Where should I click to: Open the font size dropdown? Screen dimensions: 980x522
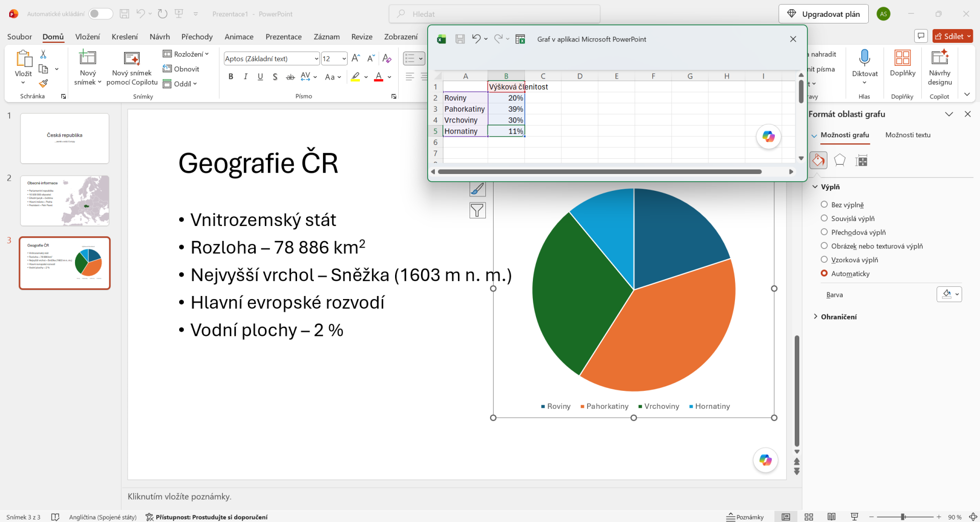tap(344, 59)
